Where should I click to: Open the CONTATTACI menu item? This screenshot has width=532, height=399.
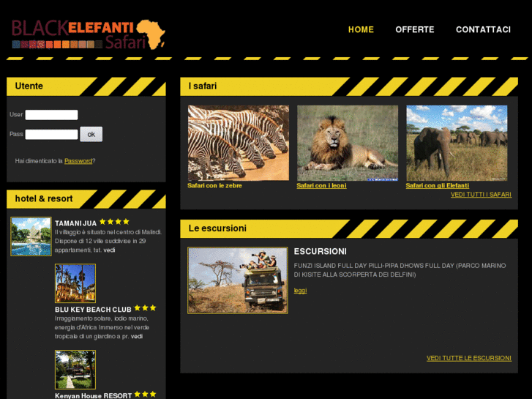pyautogui.click(x=483, y=29)
